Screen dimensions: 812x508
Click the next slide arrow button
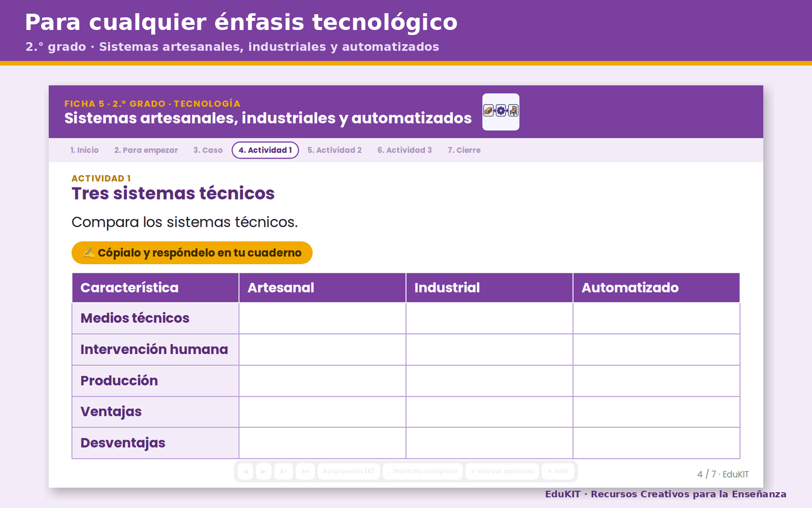click(x=263, y=471)
